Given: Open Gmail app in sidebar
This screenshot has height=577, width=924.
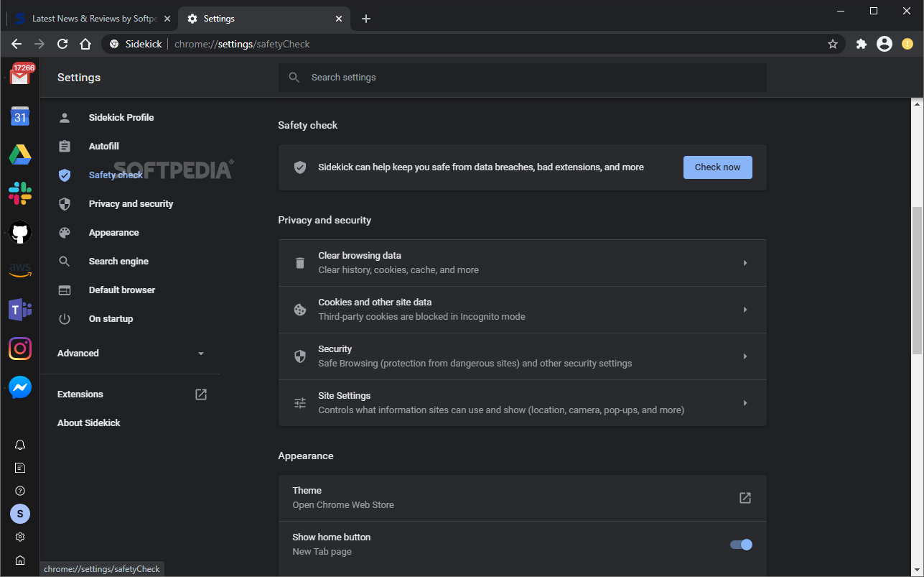Looking at the screenshot, I should point(20,74).
